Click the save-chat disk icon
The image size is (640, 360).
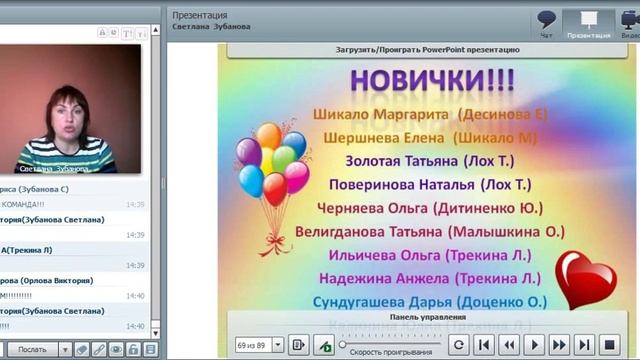150,349
